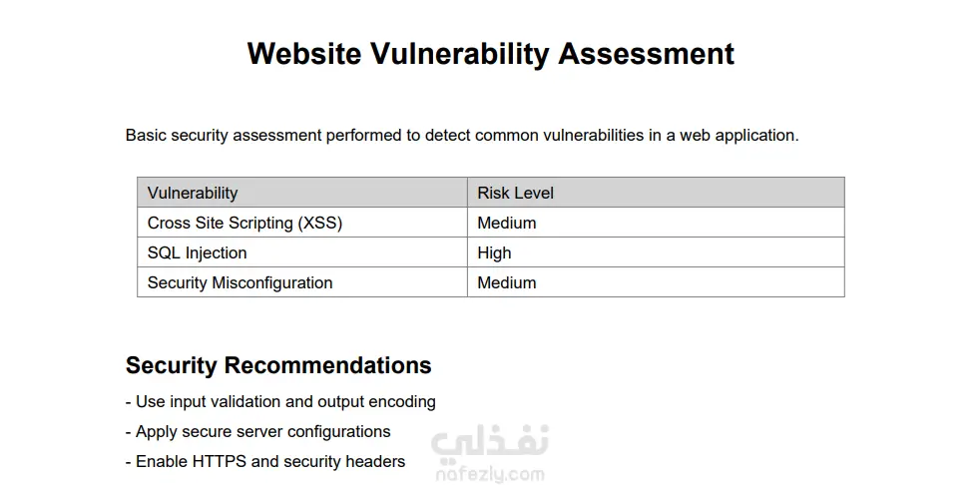
Task: Click the SQL Injection table cell
Action: tap(302, 252)
